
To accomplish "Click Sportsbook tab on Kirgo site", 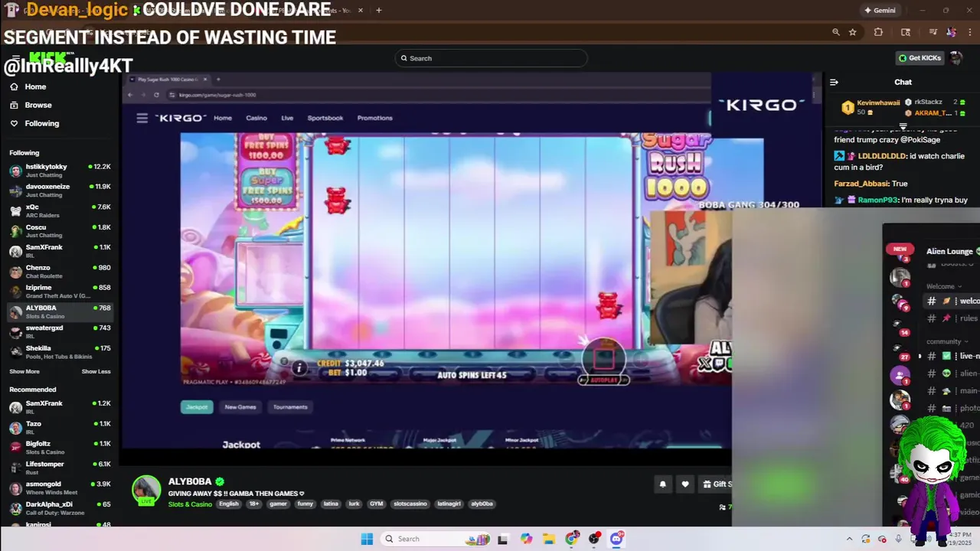I will coord(325,118).
